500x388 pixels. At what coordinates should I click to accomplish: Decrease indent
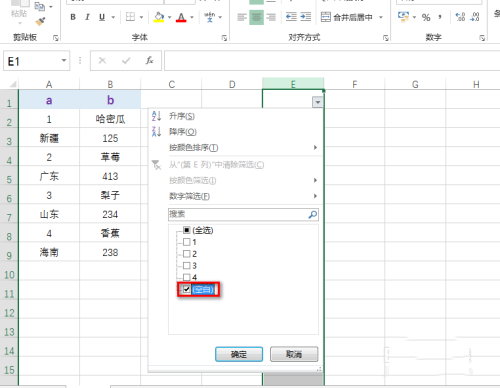(291, 17)
